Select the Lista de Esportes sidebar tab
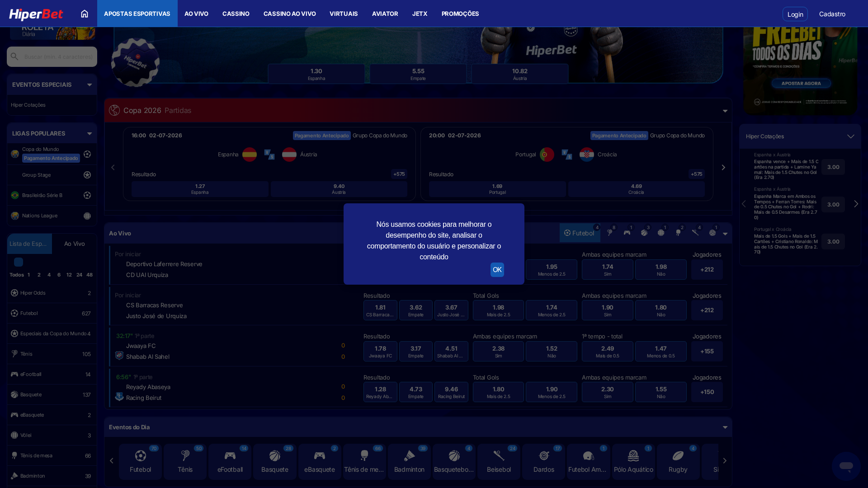The image size is (868, 488). pyautogui.click(x=29, y=244)
